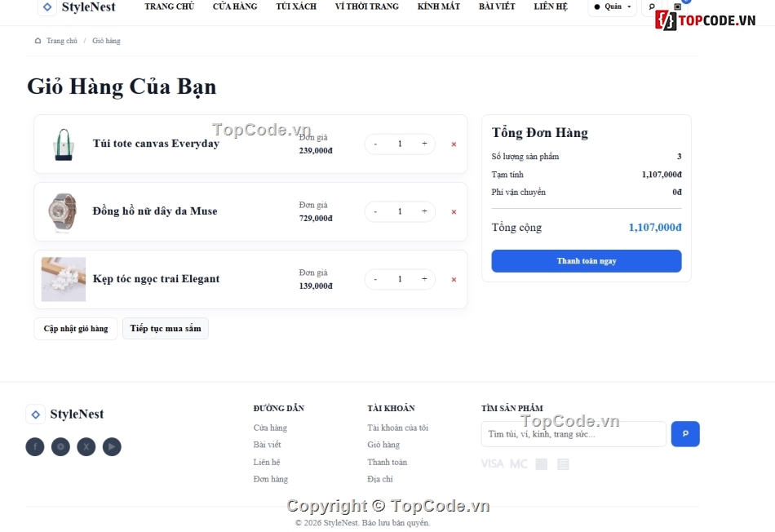This screenshot has width=775, height=532.
Task: Focus the footer product search field
Action: (573, 434)
